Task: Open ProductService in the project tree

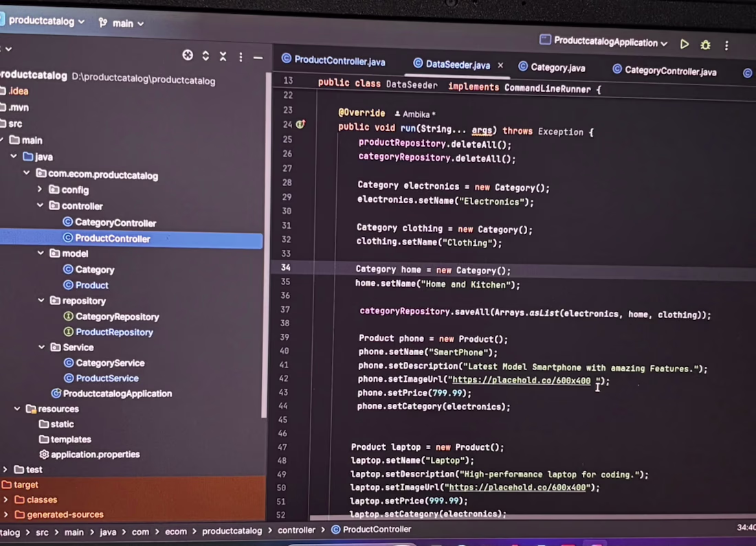Action: pos(101,378)
